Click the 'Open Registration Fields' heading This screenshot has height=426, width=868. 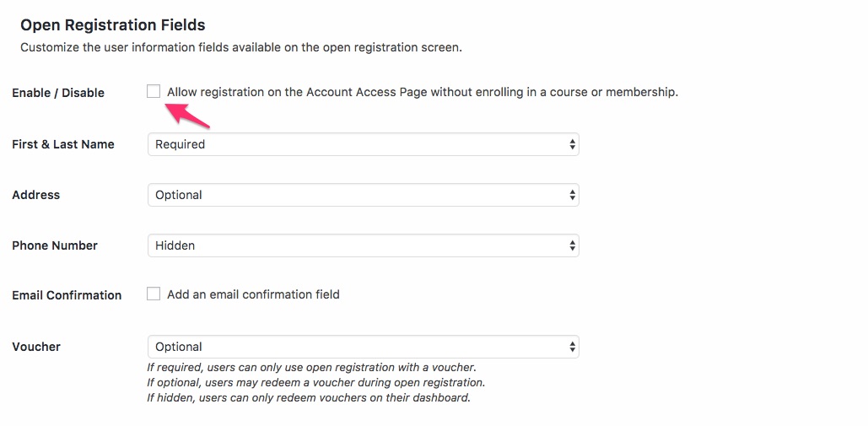113,25
